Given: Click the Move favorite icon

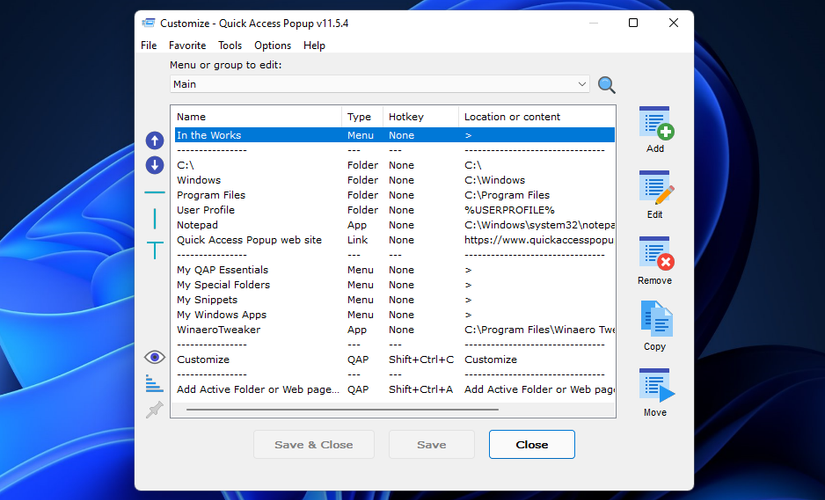Looking at the screenshot, I should [x=656, y=385].
